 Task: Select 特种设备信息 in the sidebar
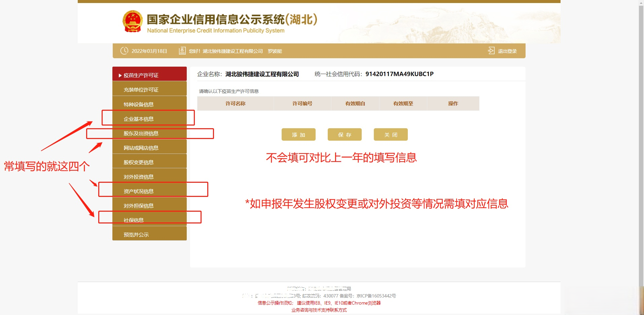[149, 103]
